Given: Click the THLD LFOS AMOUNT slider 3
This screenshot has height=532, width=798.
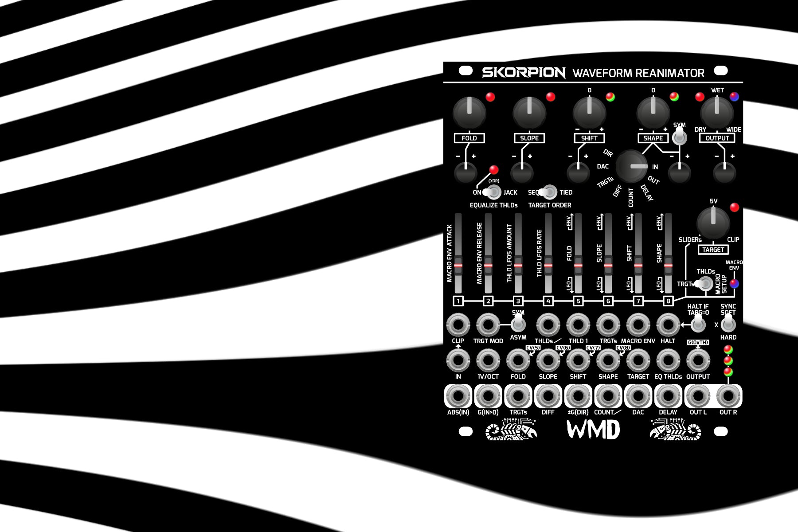Looking at the screenshot, I should click(518, 253).
